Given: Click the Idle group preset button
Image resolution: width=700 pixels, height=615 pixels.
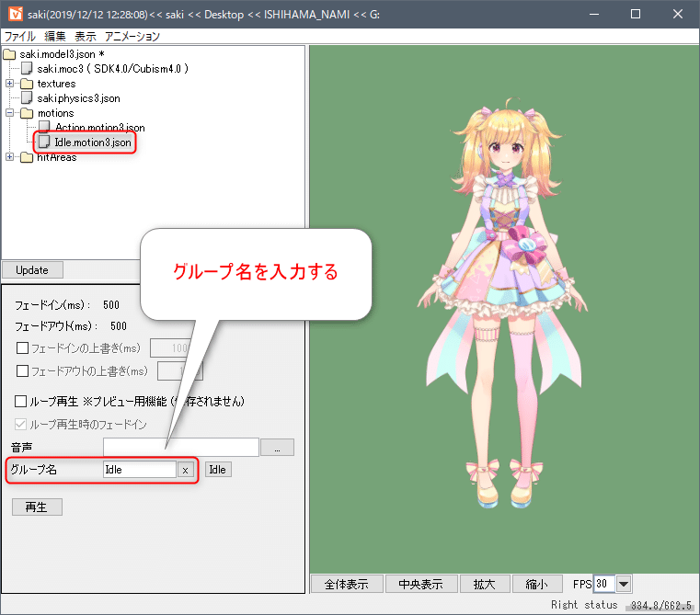Looking at the screenshot, I should pyautogui.click(x=218, y=470).
